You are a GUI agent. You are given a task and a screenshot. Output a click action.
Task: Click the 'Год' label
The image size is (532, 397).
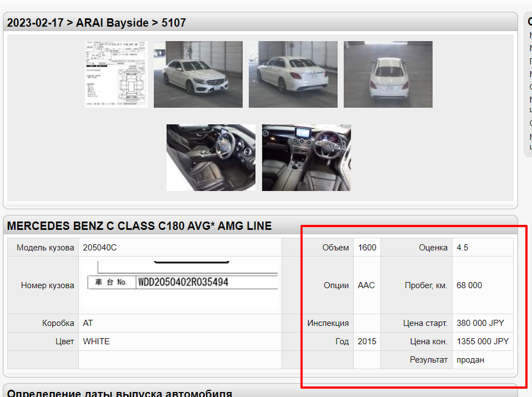pos(342,341)
